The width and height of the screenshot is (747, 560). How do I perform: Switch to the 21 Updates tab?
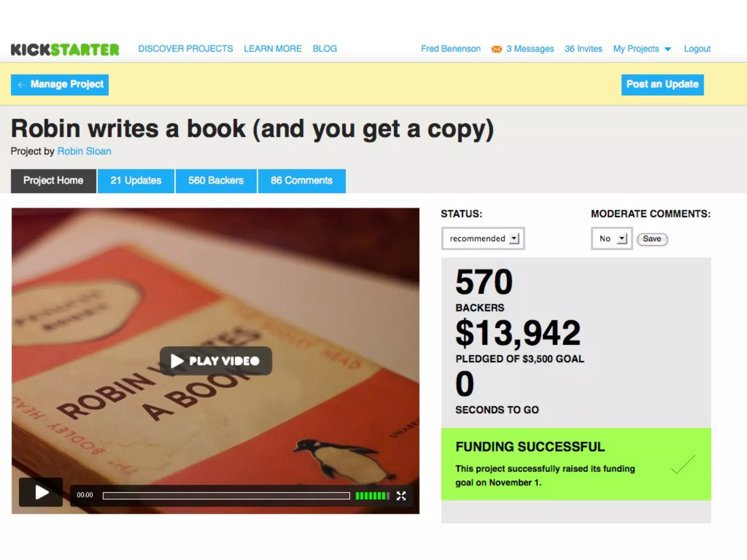[136, 181]
